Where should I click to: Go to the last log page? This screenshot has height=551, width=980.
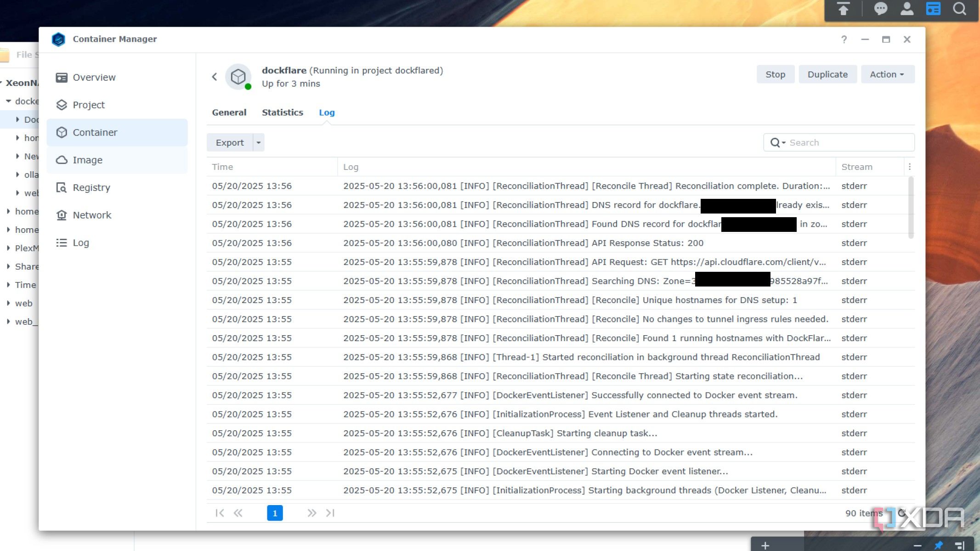coord(330,513)
